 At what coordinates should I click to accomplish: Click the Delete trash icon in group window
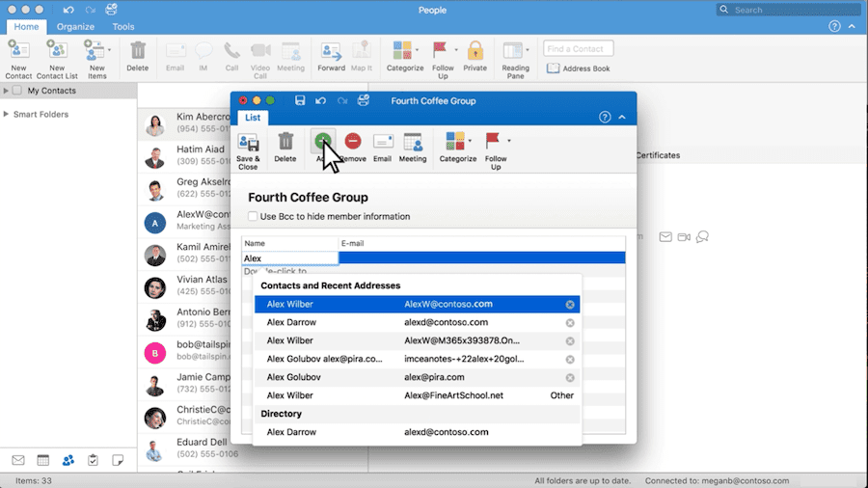(285, 143)
